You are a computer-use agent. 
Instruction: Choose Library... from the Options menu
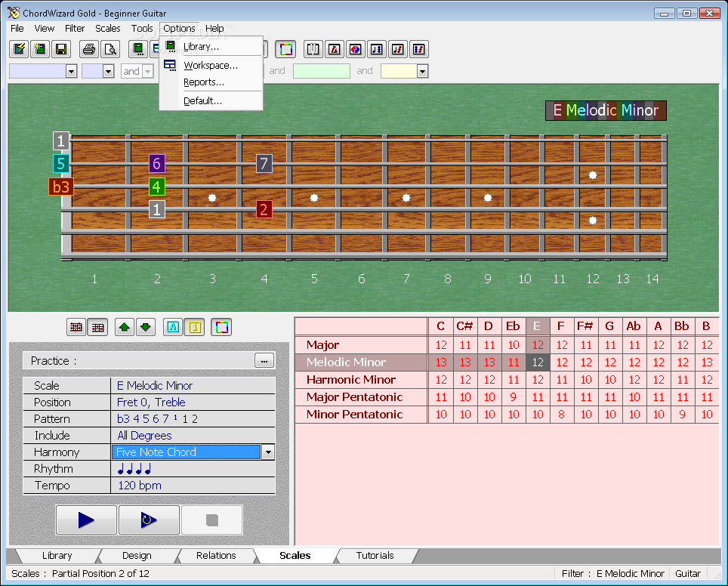tap(211, 46)
